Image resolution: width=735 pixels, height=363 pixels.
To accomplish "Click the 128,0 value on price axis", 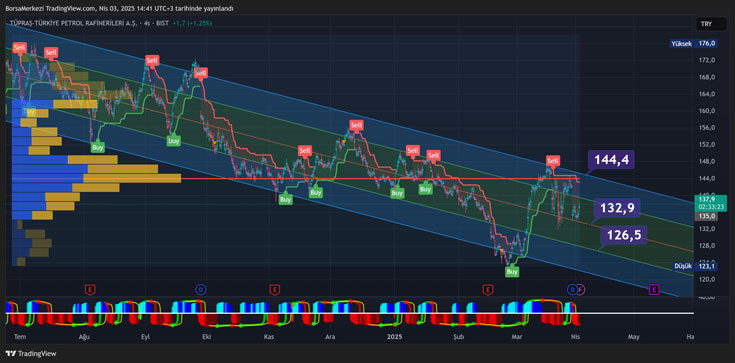I will click(x=707, y=246).
